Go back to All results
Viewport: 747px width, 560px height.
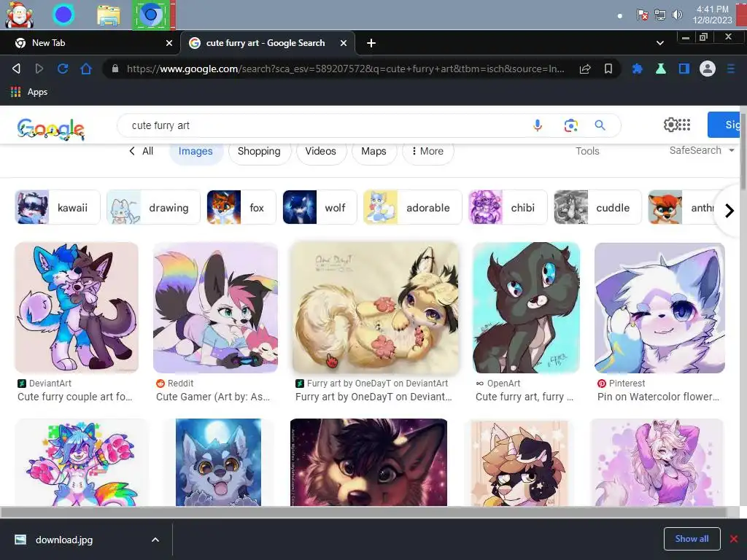[x=141, y=151]
